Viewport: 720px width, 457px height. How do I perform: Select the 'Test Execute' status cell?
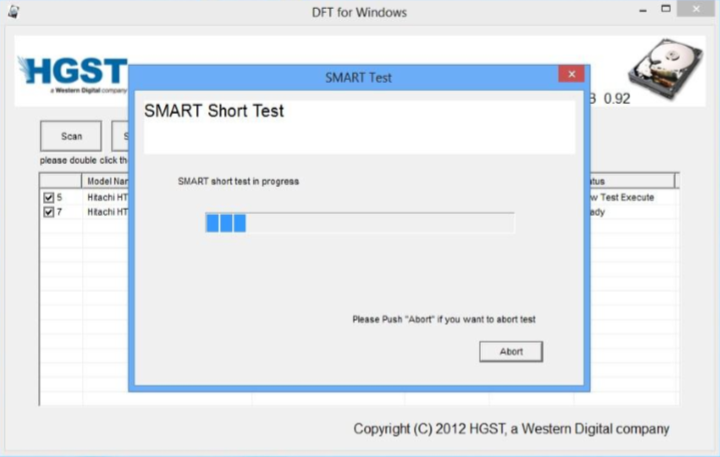(x=627, y=197)
